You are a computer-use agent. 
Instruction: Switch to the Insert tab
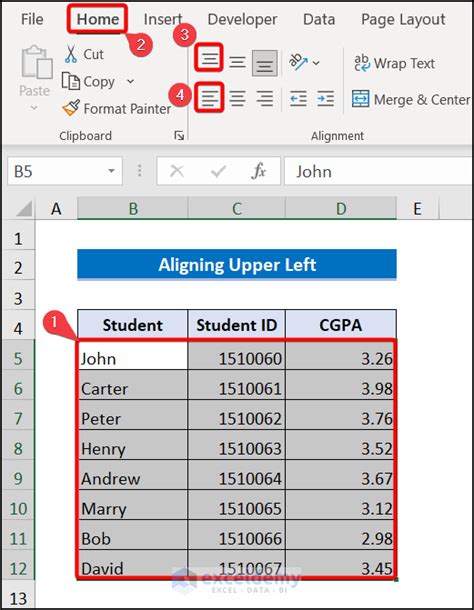[163, 19]
